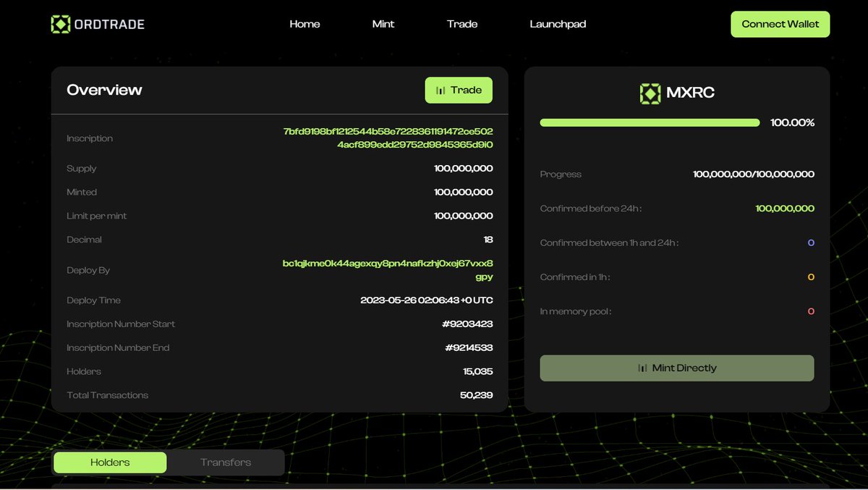Screen dimensions: 868x490
Task: Click the ORDTRADE brand name text
Action: click(x=109, y=24)
